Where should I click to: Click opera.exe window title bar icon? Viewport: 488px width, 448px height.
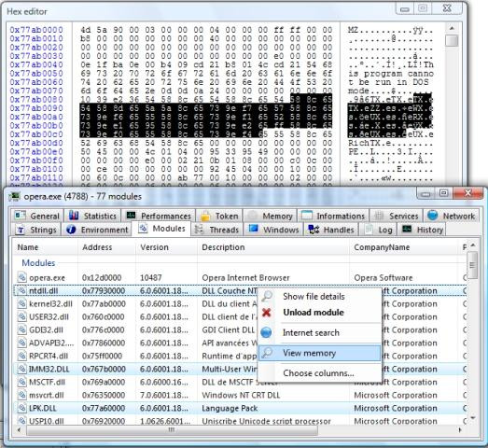coord(14,196)
